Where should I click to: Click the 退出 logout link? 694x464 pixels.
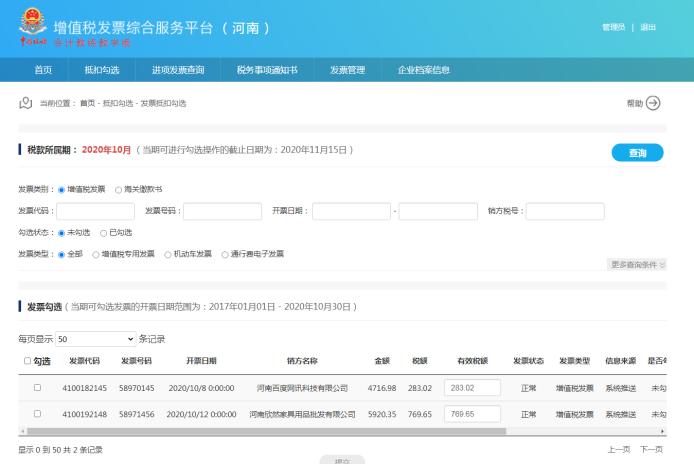[x=648, y=27]
